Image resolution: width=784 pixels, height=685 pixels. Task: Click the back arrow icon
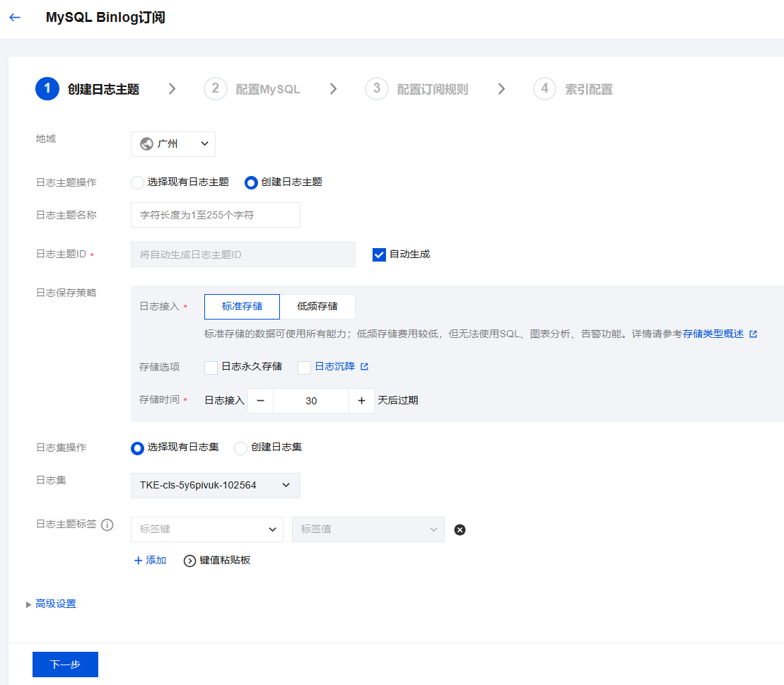(15, 18)
